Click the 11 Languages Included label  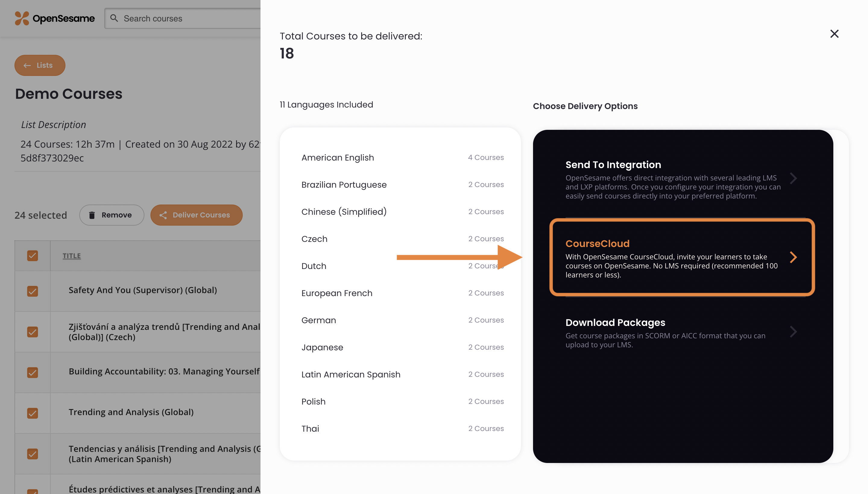326,105
